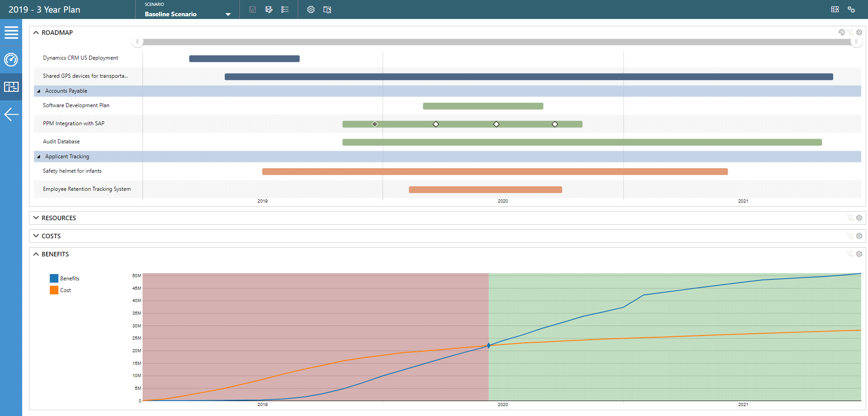Viewport: 868px width, 416px height.
Task: Click the break-even diamond on benefits chart
Action: [x=488, y=345]
